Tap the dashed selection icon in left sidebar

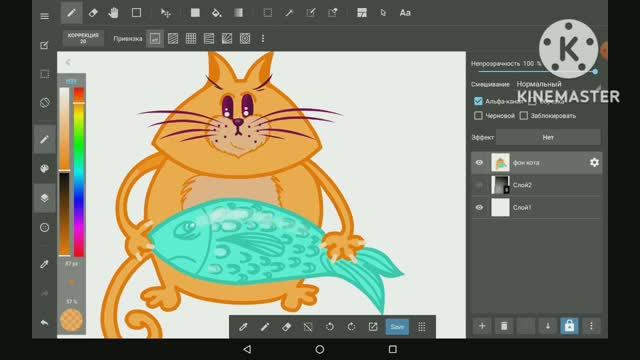[x=44, y=74]
